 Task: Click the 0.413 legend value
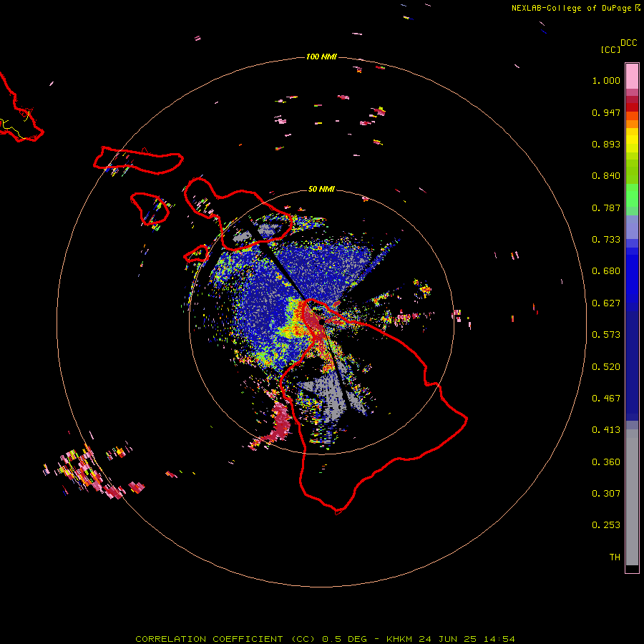606,430
